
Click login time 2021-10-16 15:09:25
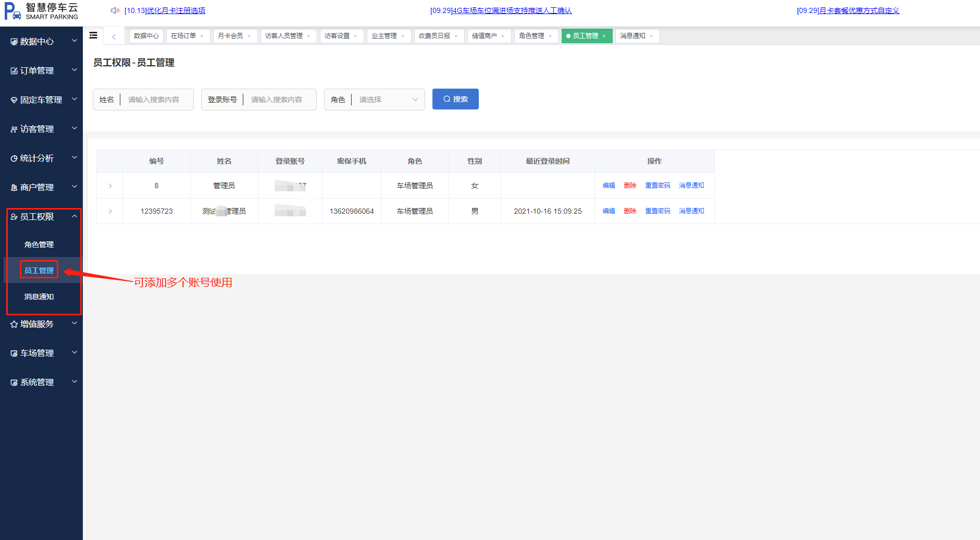(548, 211)
